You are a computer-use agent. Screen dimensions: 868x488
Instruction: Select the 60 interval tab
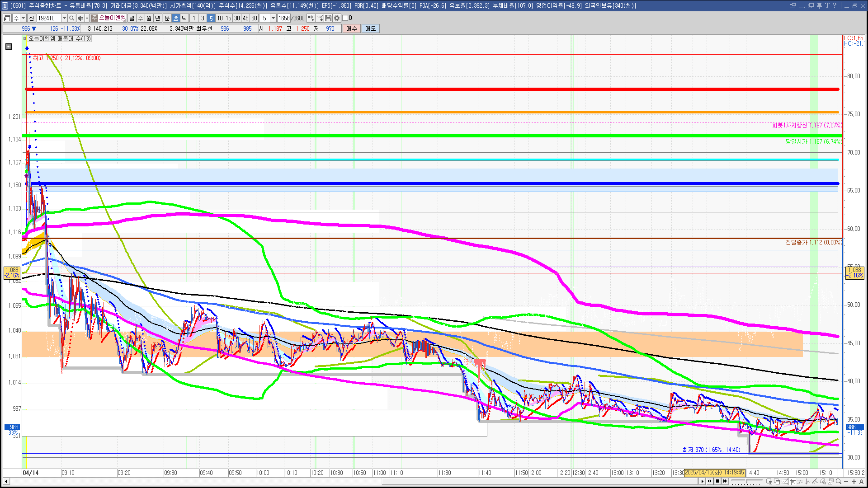(254, 18)
